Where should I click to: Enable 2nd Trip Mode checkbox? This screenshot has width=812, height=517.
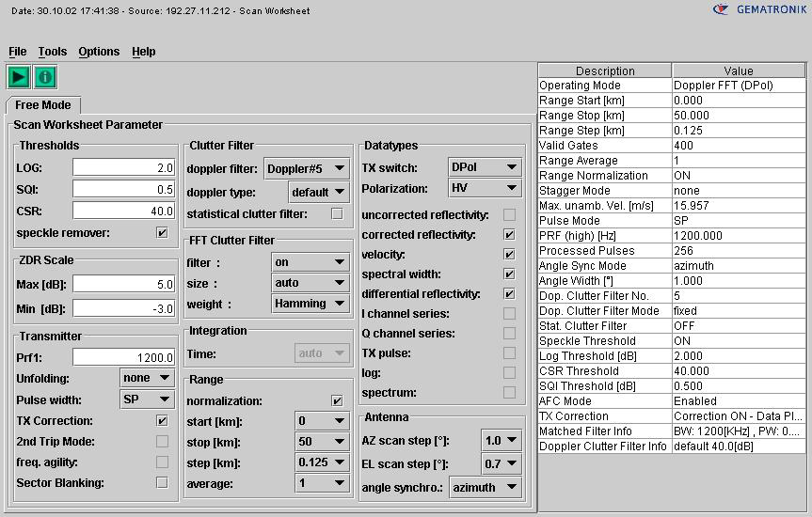pos(162,441)
